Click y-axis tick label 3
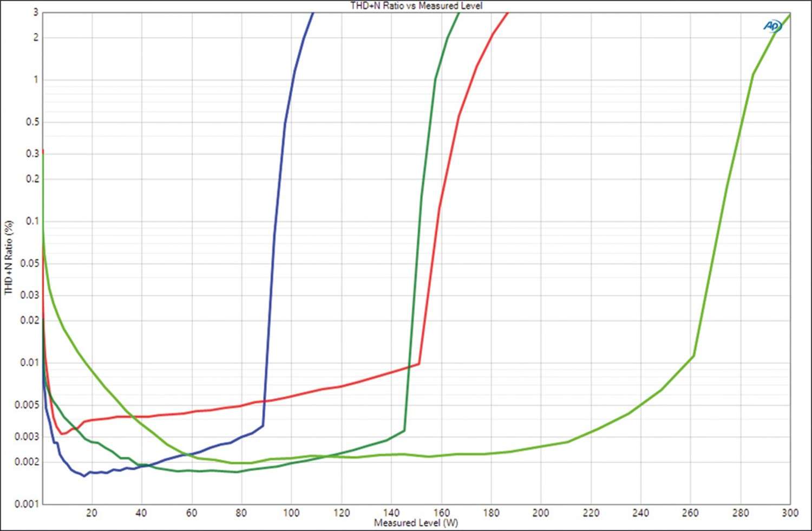812x531 pixels. click(x=36, y=12)
